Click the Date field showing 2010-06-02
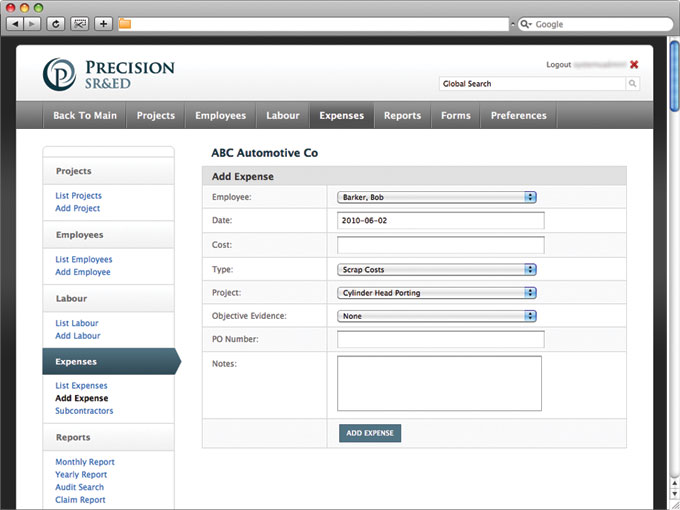Viewport: 680px width, 510px height. coord(441,220)
